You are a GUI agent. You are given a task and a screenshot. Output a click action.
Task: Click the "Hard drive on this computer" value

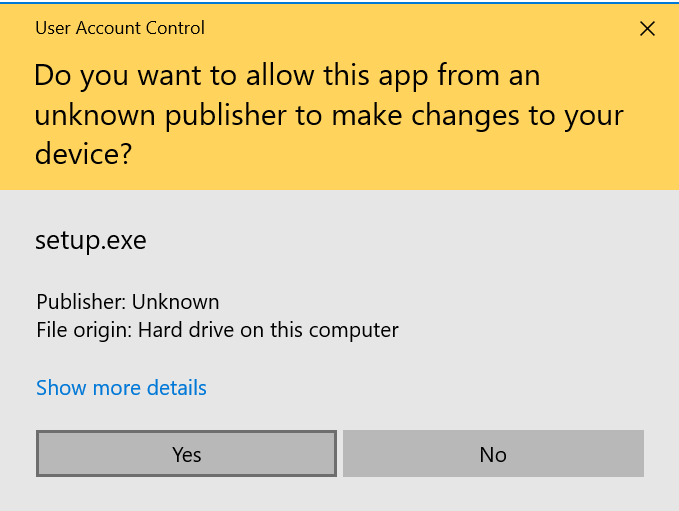[268, 330]
